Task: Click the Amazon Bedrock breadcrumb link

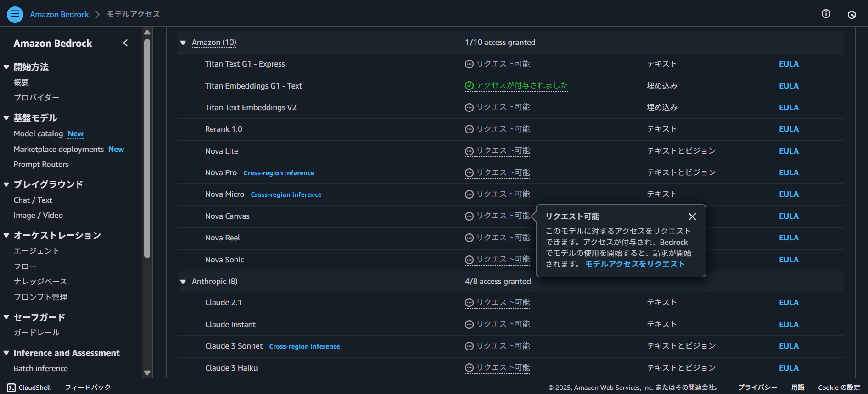Action: click(x=59, y=14)
